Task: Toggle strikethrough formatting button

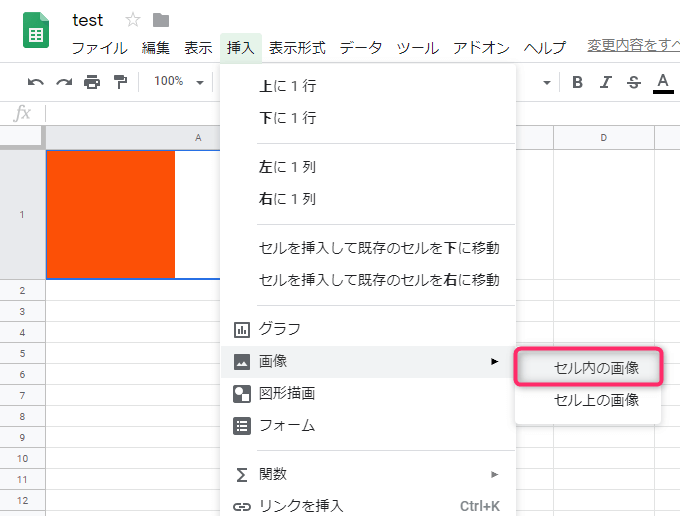Action: click(x=633, y=82)
